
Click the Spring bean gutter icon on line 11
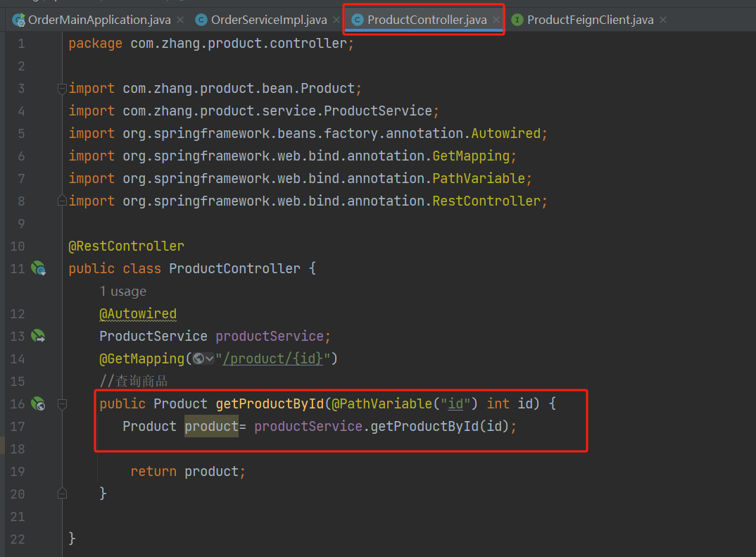39,268
